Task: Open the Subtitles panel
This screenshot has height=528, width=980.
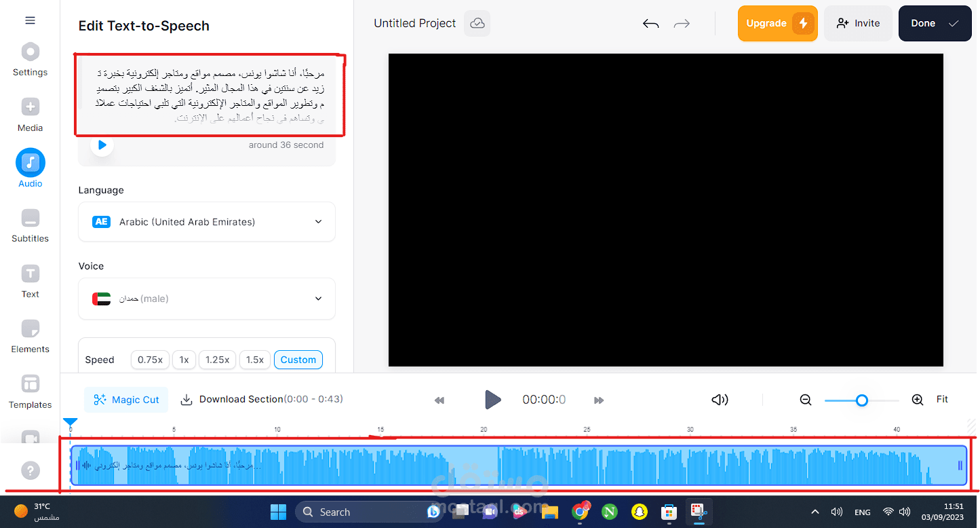Action: tap(30, 226)
